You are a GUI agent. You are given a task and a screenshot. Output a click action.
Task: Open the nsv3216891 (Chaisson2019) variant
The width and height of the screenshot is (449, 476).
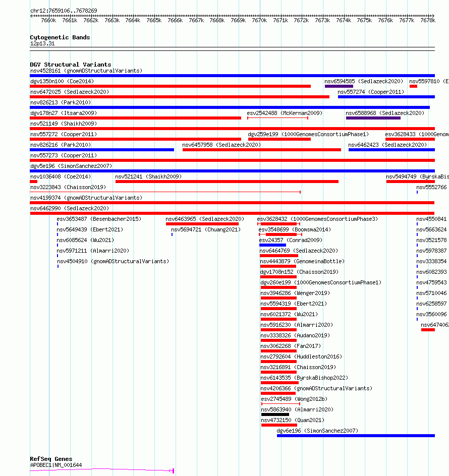click(x=278, y=373)
